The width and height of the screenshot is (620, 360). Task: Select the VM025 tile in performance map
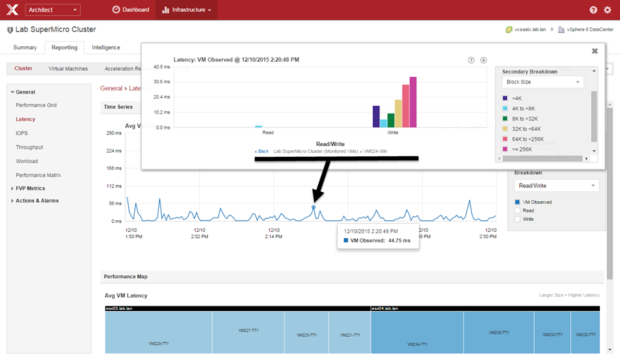pos(306,332)
